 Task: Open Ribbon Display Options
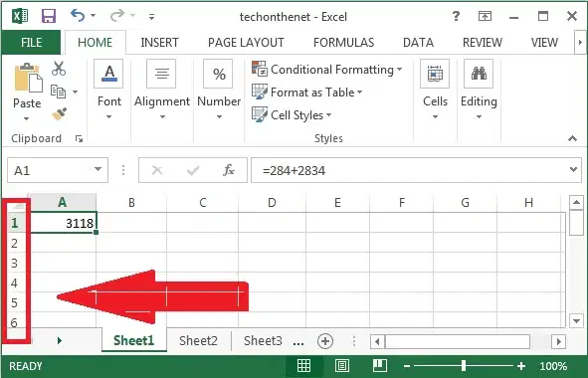pyautogui.click(x=485, y=16)
